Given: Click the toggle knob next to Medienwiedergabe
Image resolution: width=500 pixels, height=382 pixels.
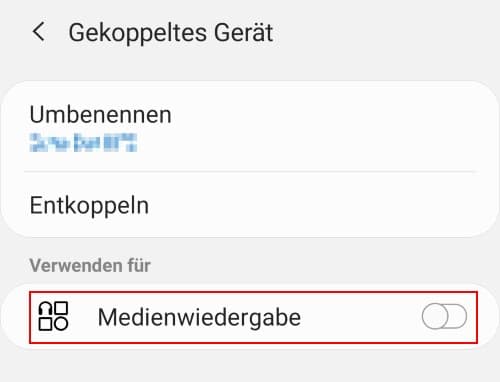Looking at the screenshot, I should (435, 316).
